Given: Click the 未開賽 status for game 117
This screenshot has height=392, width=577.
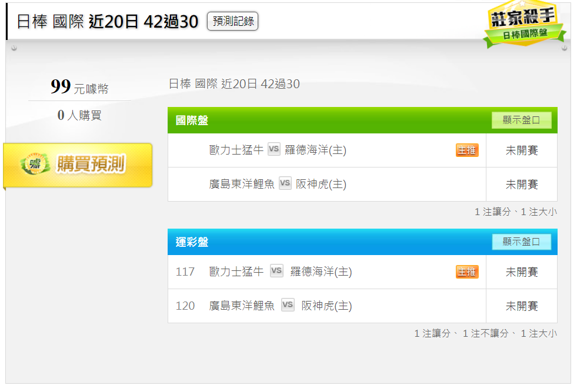Looking at the screenshot, I should click(x=522, y=272).
